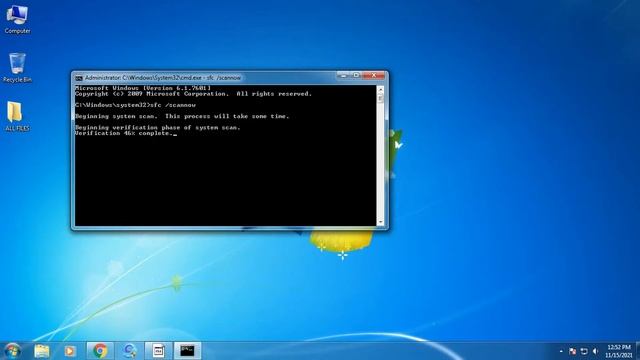This screenshot has height=360, width=640.
Task: Open Windows Explorer from the taskbar
Action: click(42, 351)
